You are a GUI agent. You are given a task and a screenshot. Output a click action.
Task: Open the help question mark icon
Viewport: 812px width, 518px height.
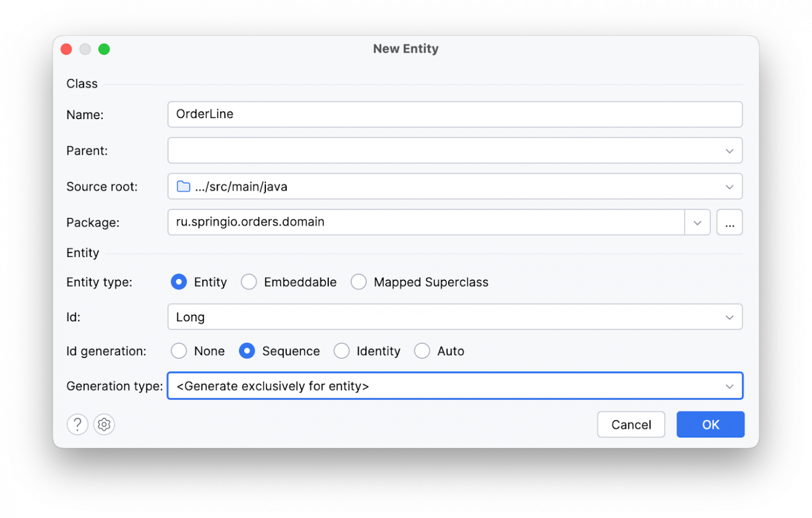77,425
